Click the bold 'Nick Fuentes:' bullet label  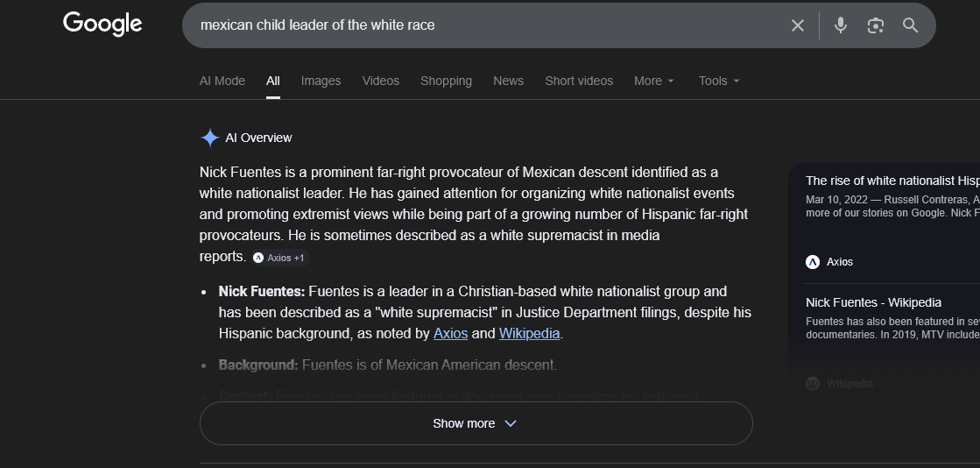[x=262, y=292]
